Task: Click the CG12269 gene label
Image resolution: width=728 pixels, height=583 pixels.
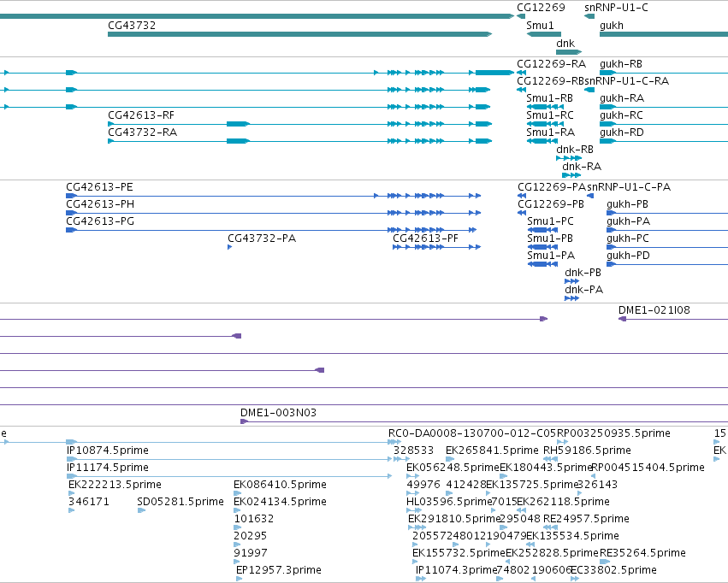Action: click(541, 8)
